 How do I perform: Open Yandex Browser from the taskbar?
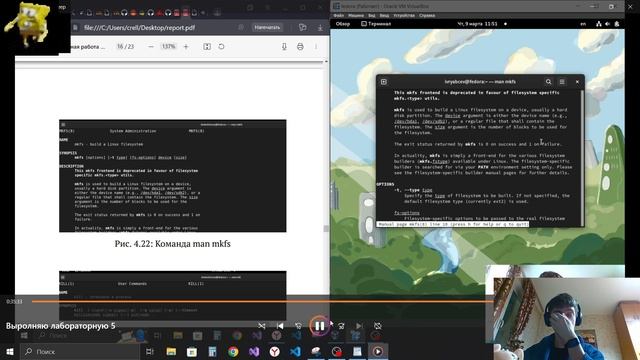point(275,351)
